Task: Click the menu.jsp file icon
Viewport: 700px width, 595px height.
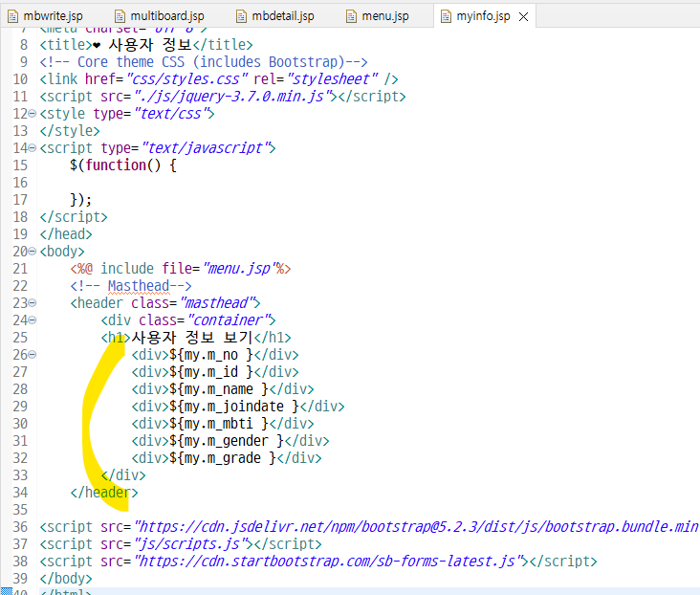Action: point(351,16)
